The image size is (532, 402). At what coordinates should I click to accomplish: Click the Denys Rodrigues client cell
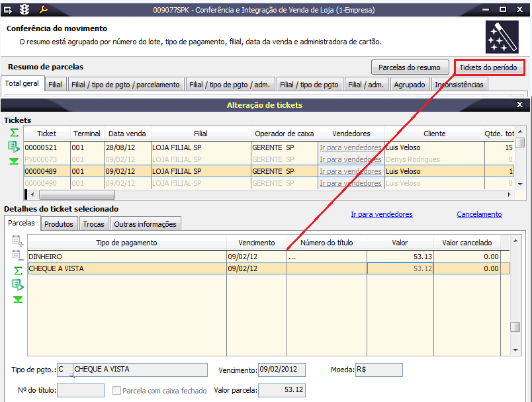point(434,159)
